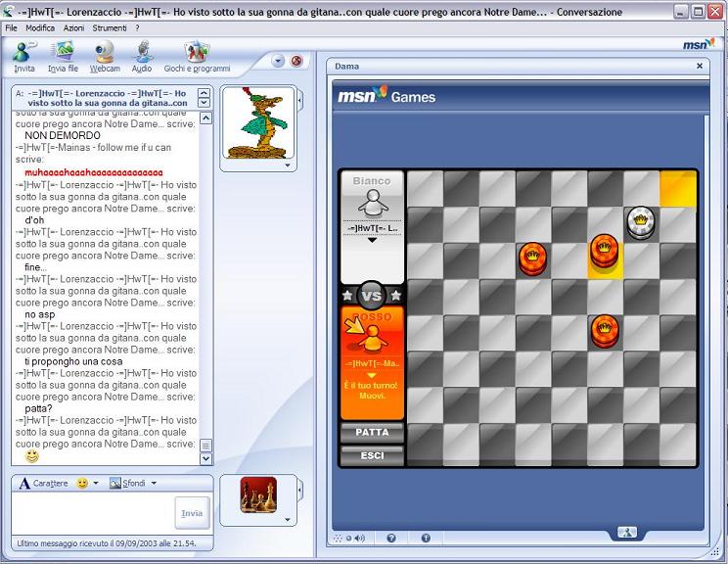Screen dimensions: 728x564
Task: Click the 'NON DEMORDO' message
Action: [63, 135]
